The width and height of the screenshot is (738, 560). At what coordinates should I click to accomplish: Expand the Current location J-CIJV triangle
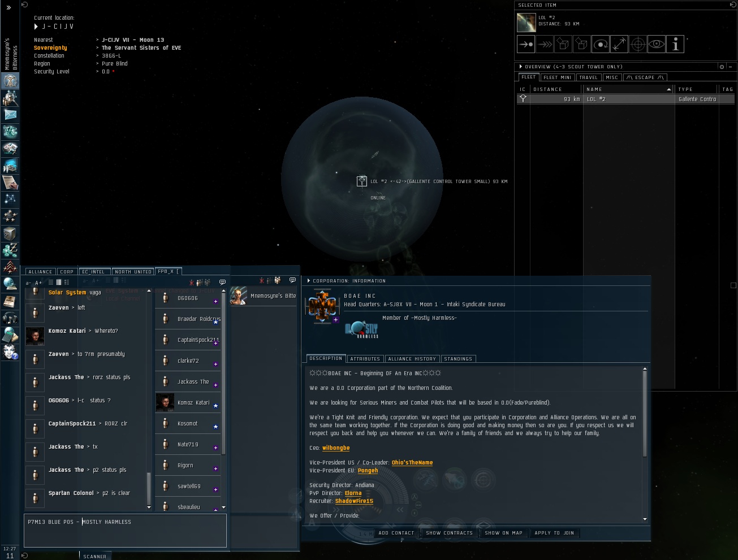click(36, 27)
